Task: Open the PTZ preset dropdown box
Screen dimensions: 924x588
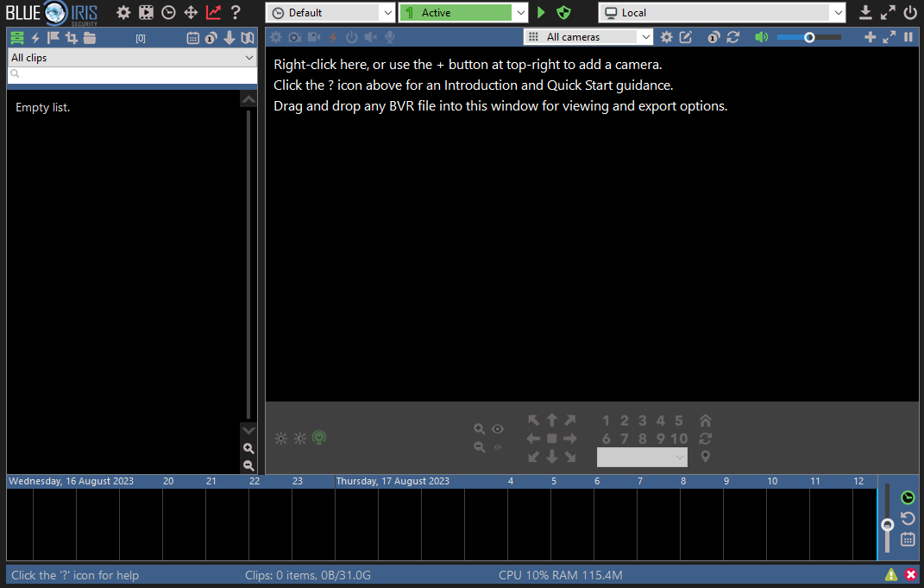Action: click(642, 458)
